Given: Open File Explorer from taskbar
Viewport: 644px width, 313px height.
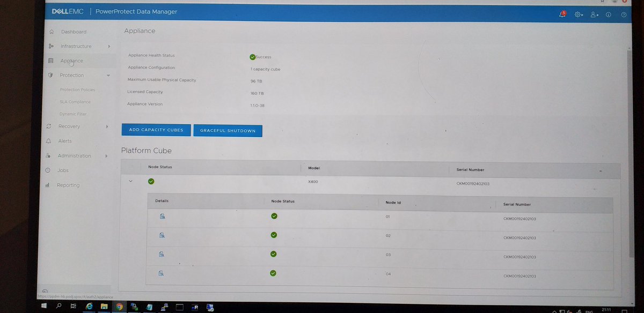Looking at the screenshot, I should pyautogui.click(x=104, y=307).
